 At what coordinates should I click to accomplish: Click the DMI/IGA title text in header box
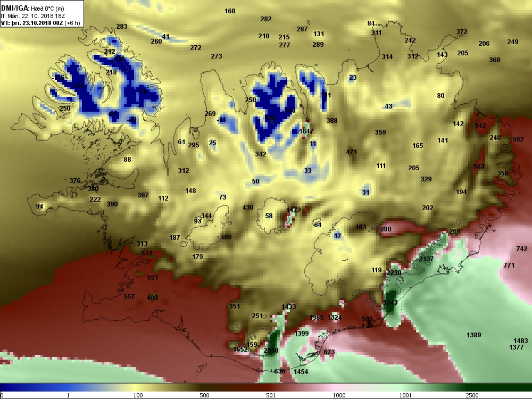[x=14, y=8]
